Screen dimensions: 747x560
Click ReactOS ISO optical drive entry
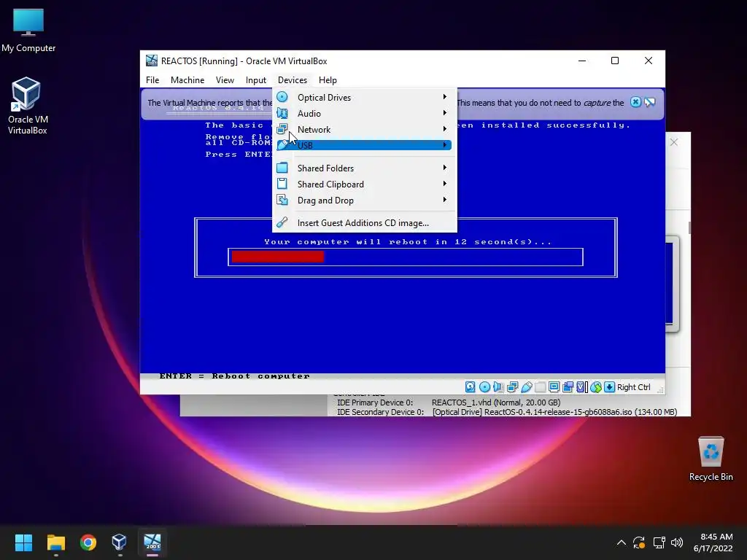click(554, 412)
